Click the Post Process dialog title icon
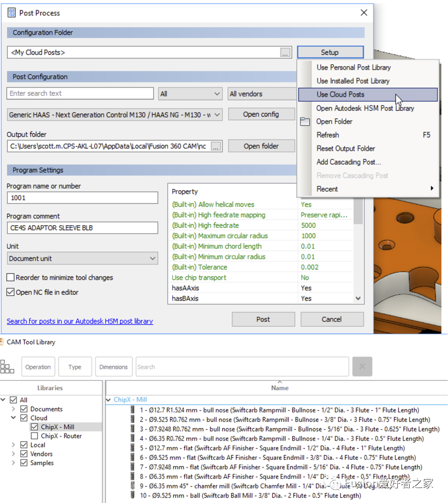 pos(11,13)
